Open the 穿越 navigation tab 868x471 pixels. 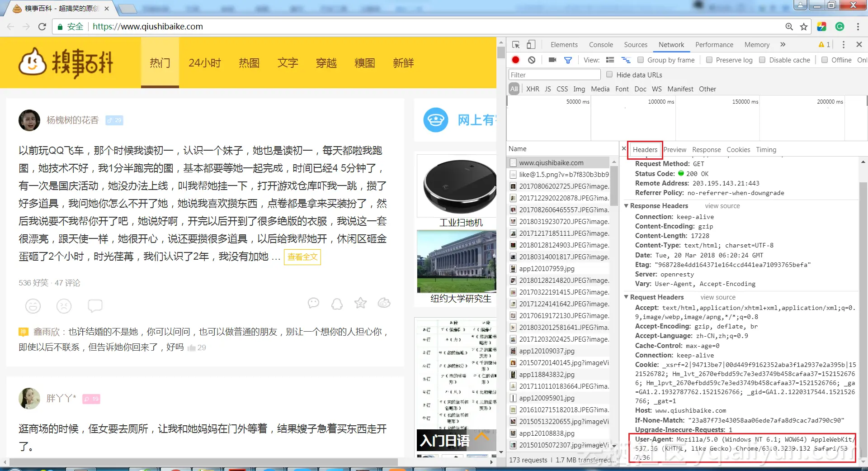click(326, 63)
